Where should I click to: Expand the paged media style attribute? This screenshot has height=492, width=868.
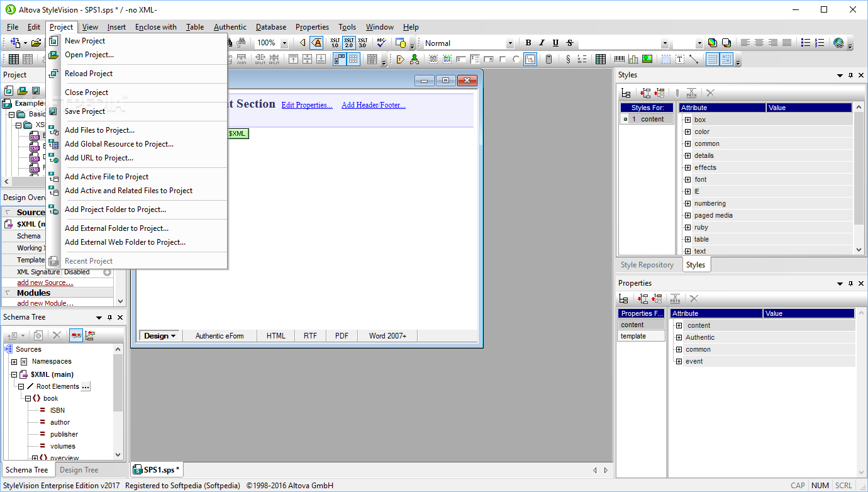pyautogui.click(x=688, y=215)
